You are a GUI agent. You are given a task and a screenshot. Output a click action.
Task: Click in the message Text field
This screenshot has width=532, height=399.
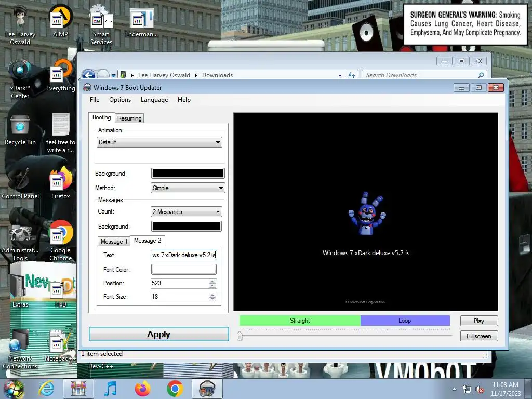tap(183, 255)
